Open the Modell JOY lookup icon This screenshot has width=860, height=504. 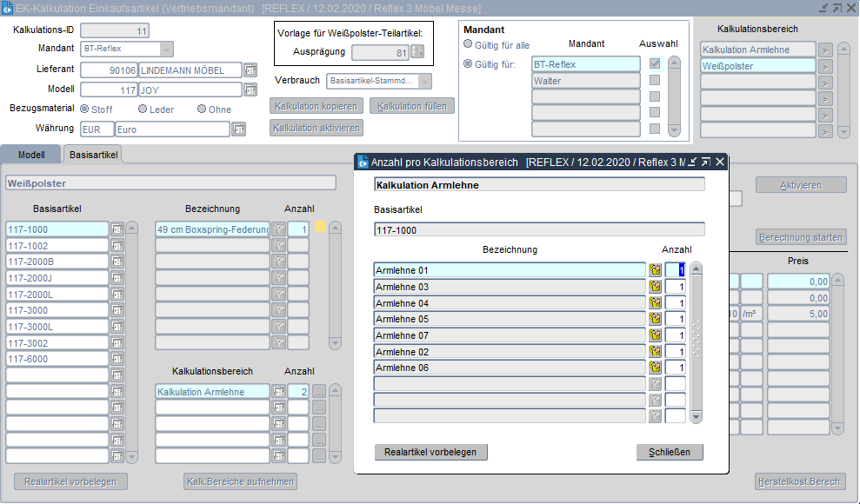250,90
